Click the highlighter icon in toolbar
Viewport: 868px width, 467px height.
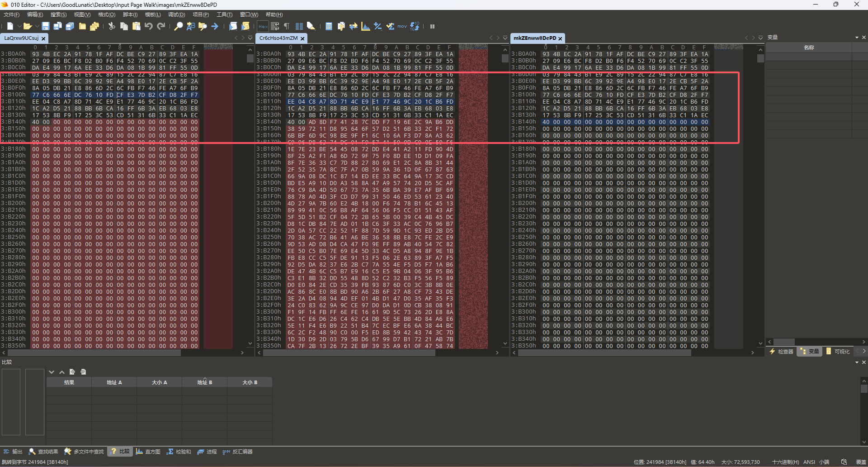pyautogui.click(x=311, y=26)
